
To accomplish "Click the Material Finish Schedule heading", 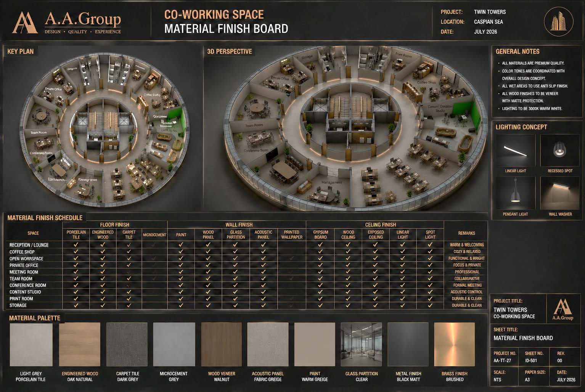I will (x=45, y=218).
